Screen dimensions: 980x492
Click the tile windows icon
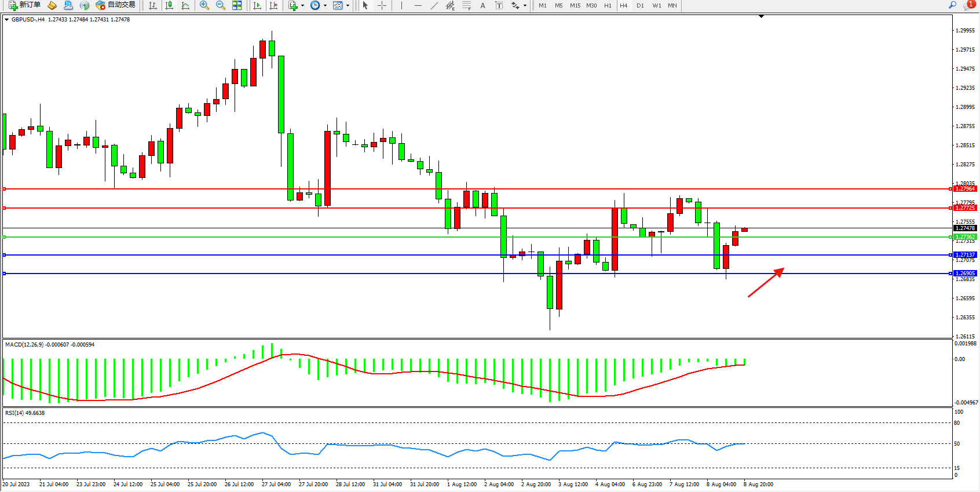coord(237,5)
